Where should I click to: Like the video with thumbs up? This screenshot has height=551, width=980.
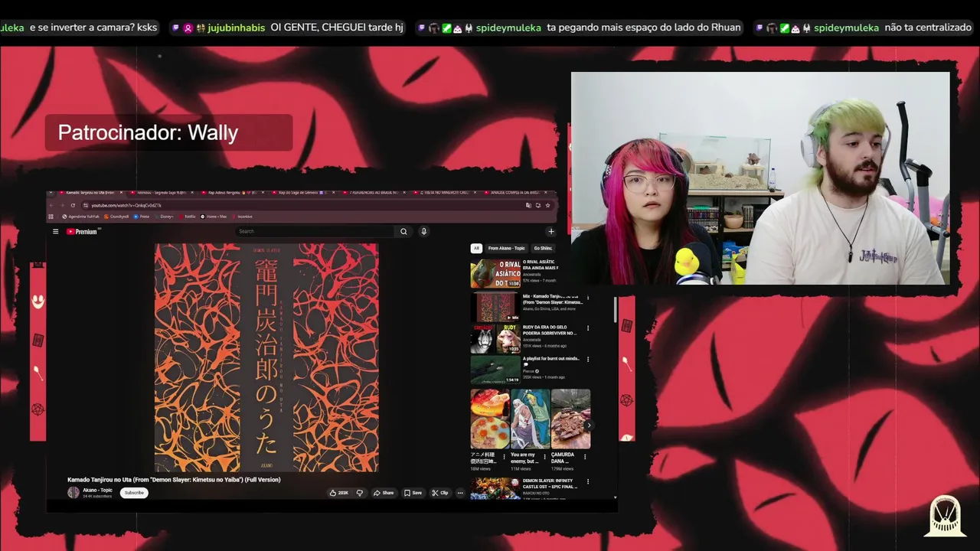point(338,493)
